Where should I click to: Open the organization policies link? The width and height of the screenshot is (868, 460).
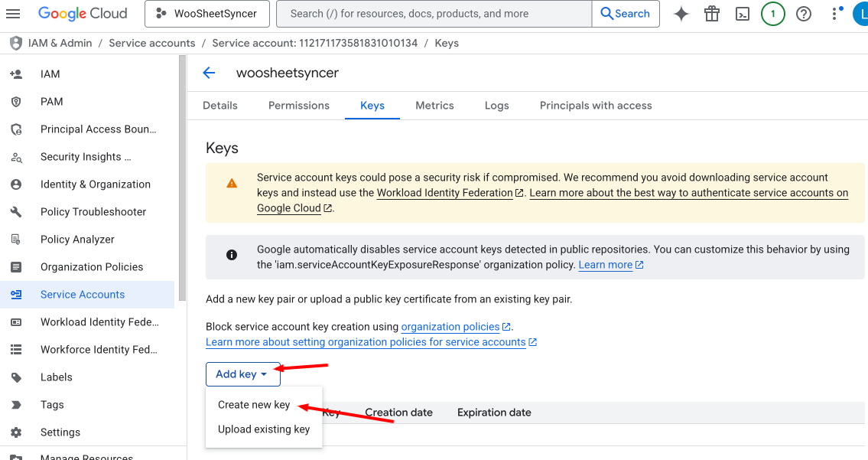click(450, 327)
